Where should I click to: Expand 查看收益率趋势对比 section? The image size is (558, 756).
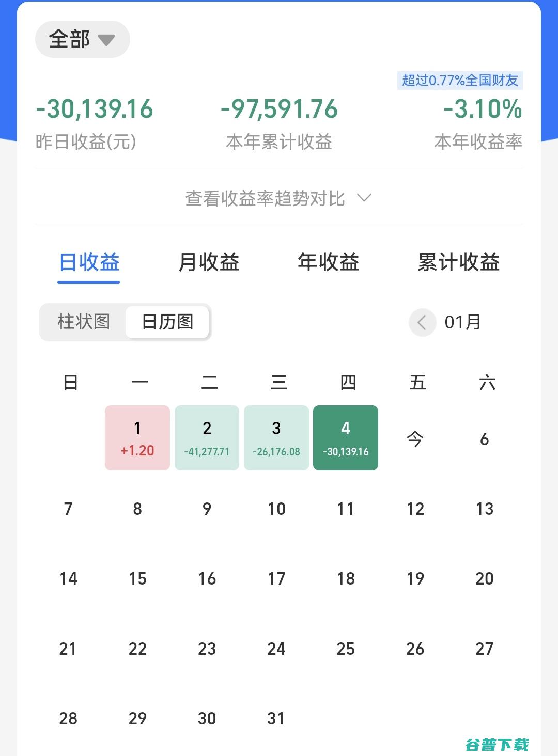(278, 198)
